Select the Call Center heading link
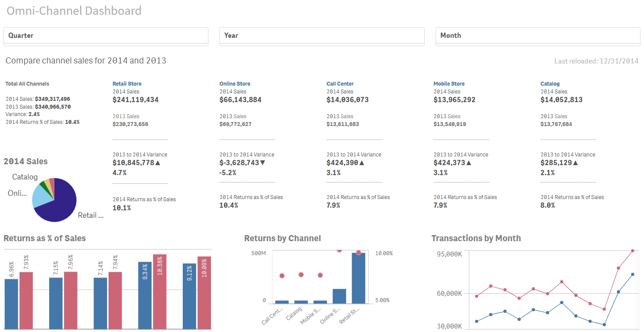This screenshot has width=644, height=332. pos(340,84)
